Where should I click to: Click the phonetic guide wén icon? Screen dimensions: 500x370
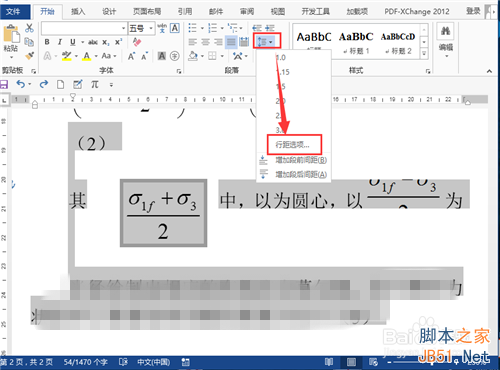pyautogui.click(x=162, y=28)
